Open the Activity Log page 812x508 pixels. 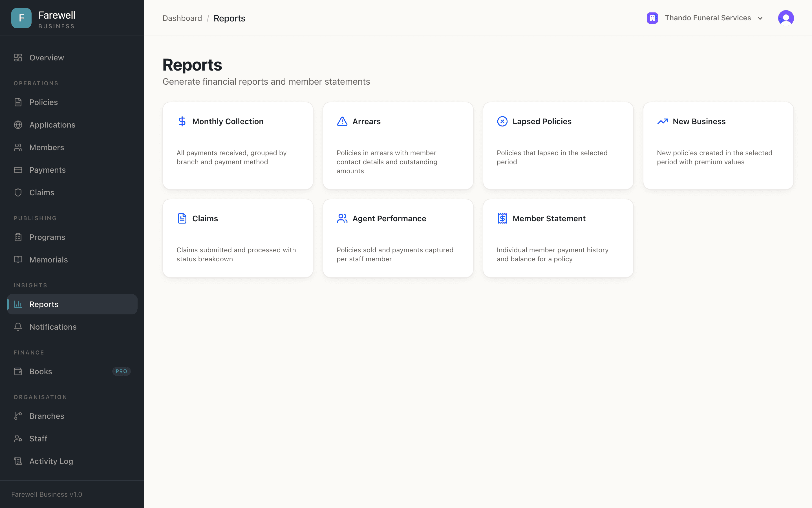(72, 461)
